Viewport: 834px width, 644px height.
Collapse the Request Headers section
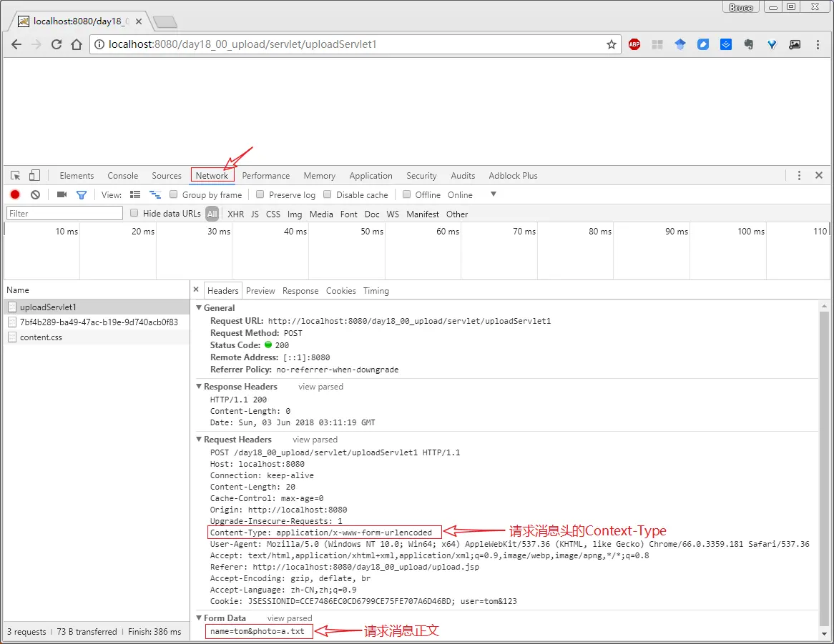click(x=199, y=440)
